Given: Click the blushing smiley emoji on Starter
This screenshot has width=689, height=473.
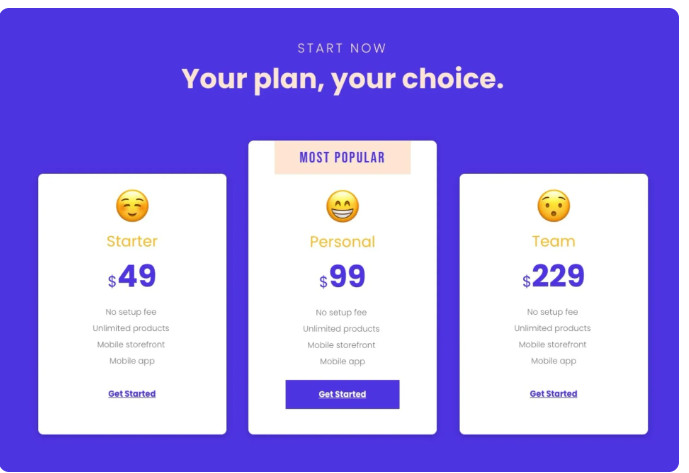Looking at the screenshot, I should 132,206.
